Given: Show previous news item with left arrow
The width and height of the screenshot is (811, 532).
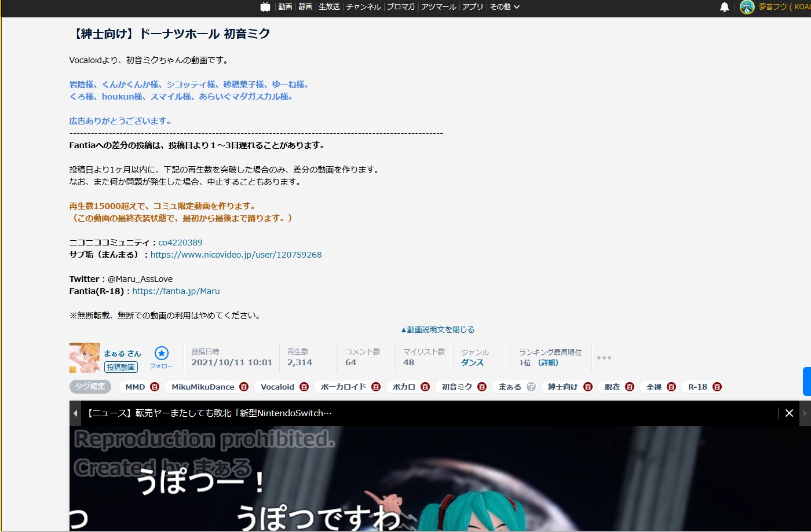Looking at the screenshot, I should tap(75, 413).
